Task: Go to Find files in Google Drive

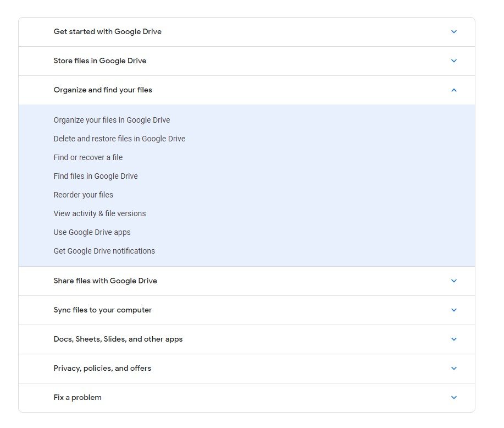Action: 96,176
